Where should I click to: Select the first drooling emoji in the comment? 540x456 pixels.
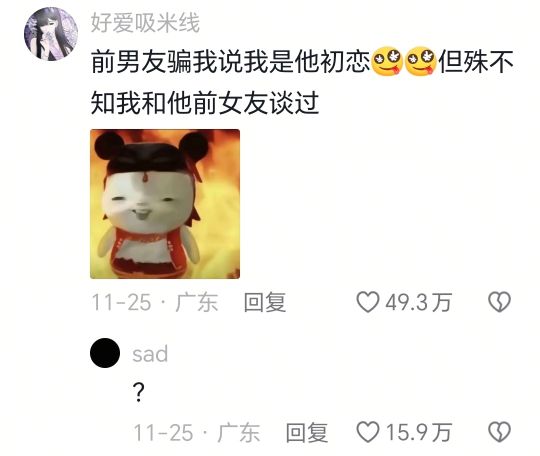[387, 62]
